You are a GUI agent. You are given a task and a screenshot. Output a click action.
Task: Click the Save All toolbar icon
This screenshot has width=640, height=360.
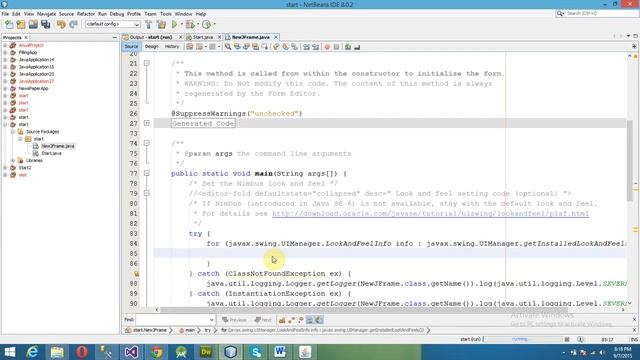[x=45, y=24]
